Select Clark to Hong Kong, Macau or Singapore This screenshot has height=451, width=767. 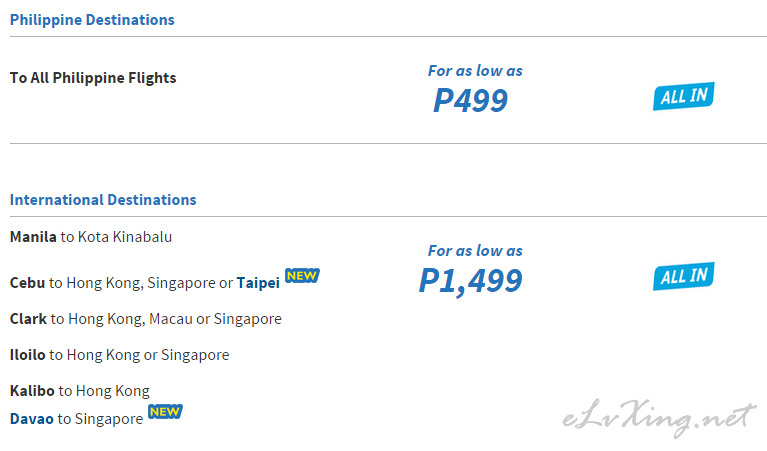[x=146, y=319]
